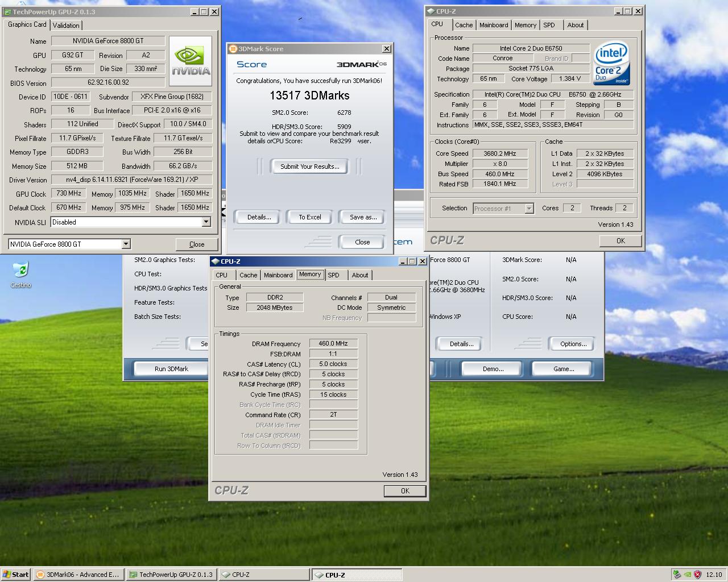Switch to 3DMark06 Advanced taskbar item
Screen dimensions: 728x582
tap(78, 575)
